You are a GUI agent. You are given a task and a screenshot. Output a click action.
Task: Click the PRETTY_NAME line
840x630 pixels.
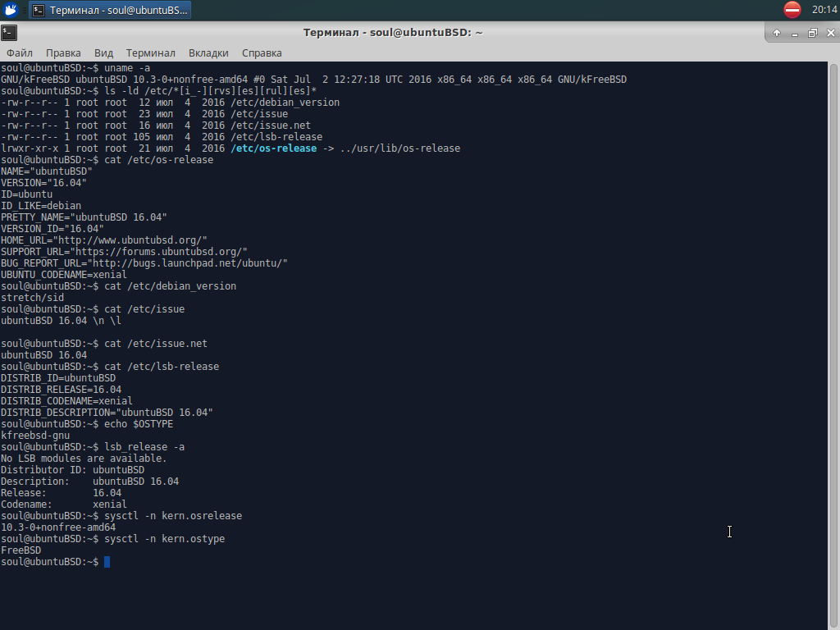pos(84,217)
